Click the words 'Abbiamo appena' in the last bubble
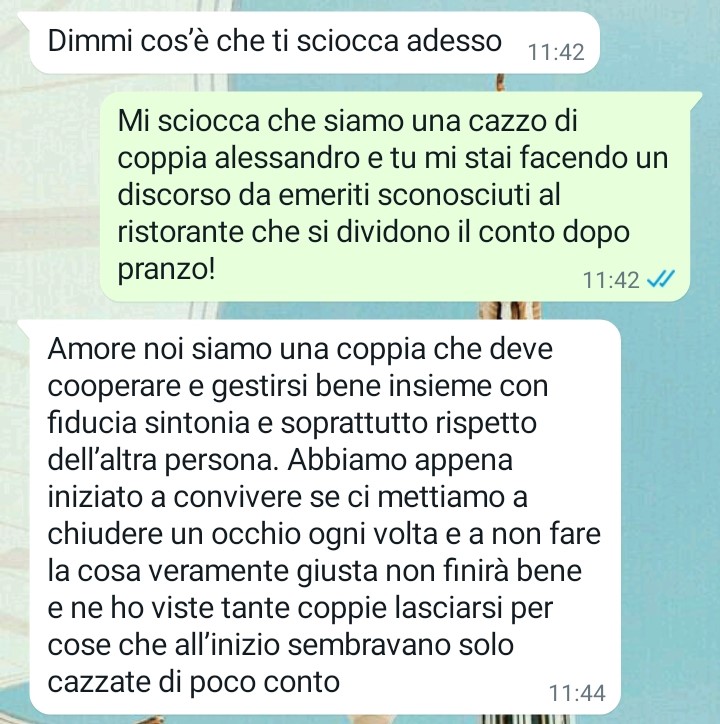Screen dimensions: 720x724 click(x=400, y=460)
